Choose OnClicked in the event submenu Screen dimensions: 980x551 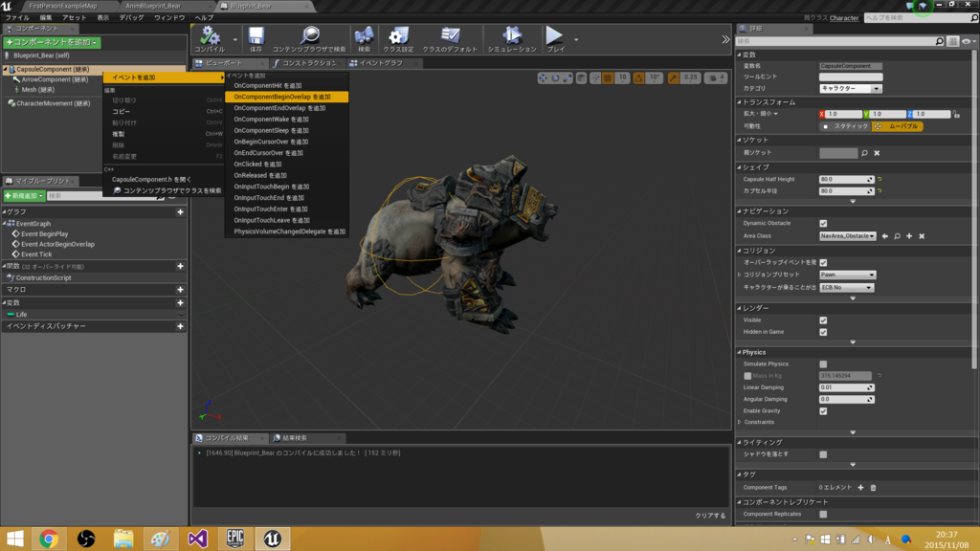287,165
